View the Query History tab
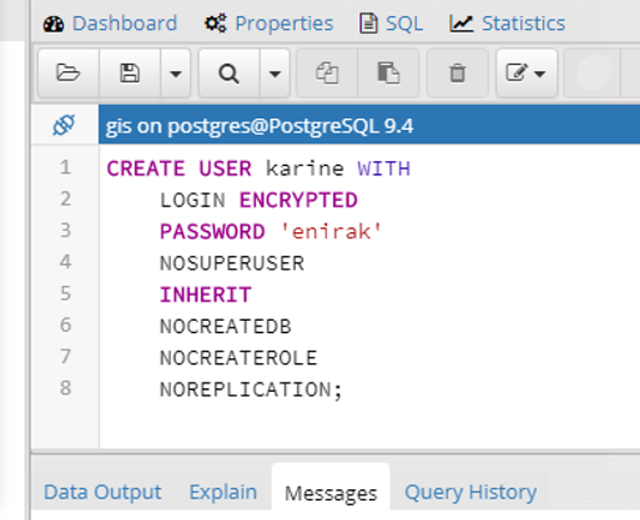The image size is (640, 520). (x=470, y=492)
